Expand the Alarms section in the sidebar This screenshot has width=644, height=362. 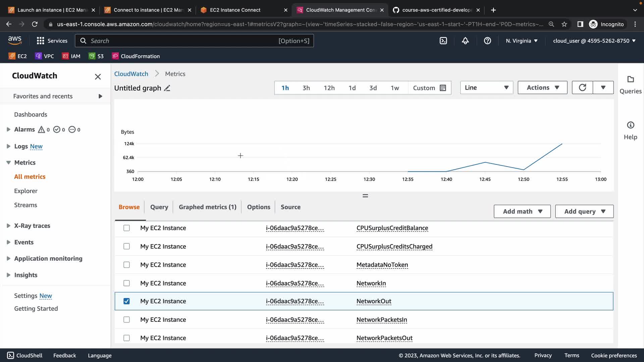click(9, 129)
